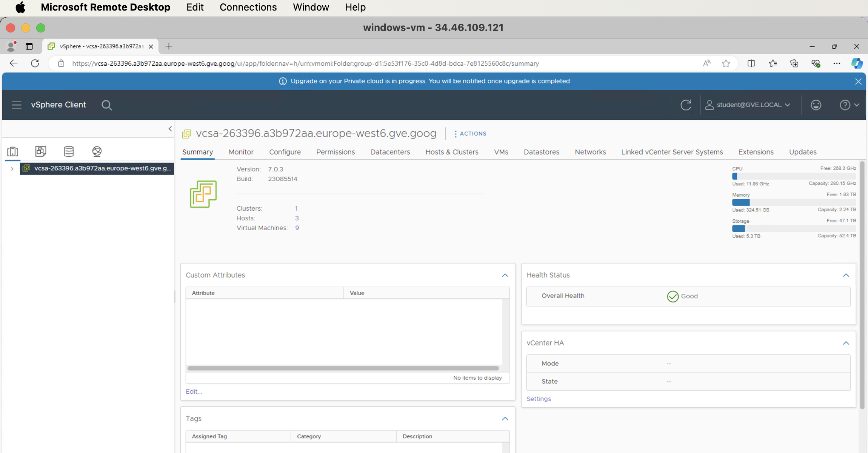
Task: Click the info icon in upgrade banner
Action: tap(283, 82)
